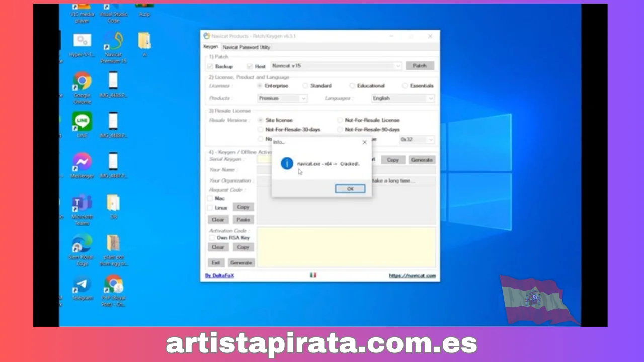Open the Languages dropdown showing English
The image size is (644, 362).
(403, 98)
